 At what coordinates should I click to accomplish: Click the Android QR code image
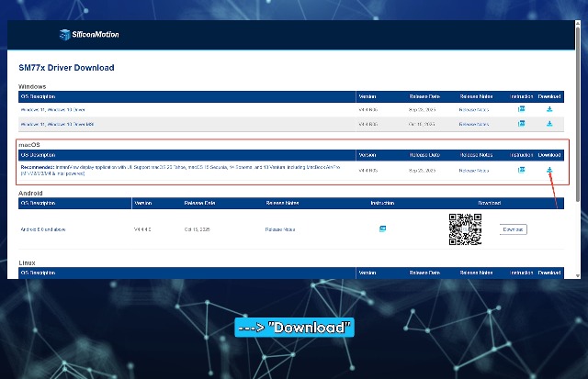(x=465, y=229)
